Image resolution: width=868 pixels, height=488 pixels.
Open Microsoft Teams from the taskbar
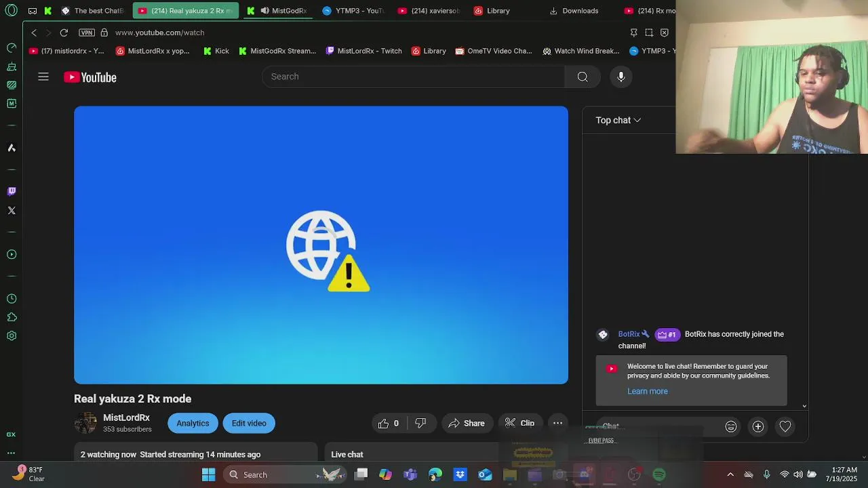tap(410, 474)
